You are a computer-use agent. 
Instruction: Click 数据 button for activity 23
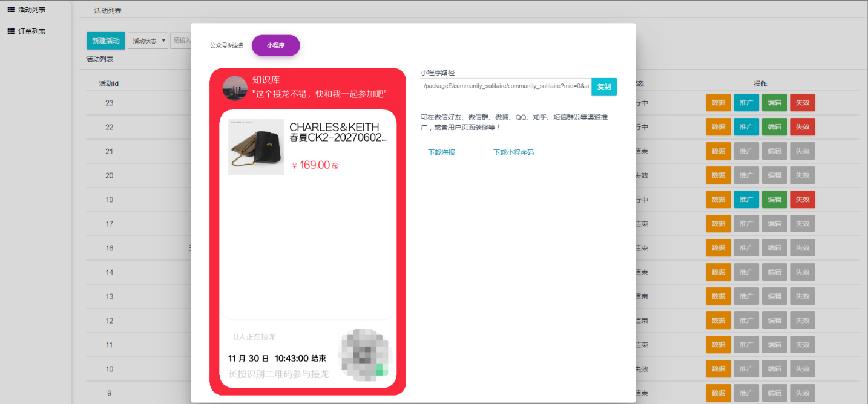[718, 103]
